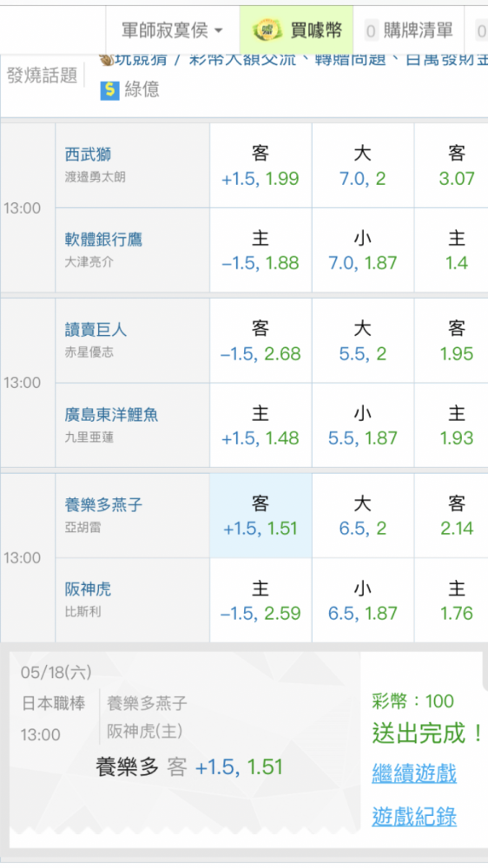Click the icon before 玩競猜 topic
Viewport: 488px width, 868px height.
click(x=106, y=59)
